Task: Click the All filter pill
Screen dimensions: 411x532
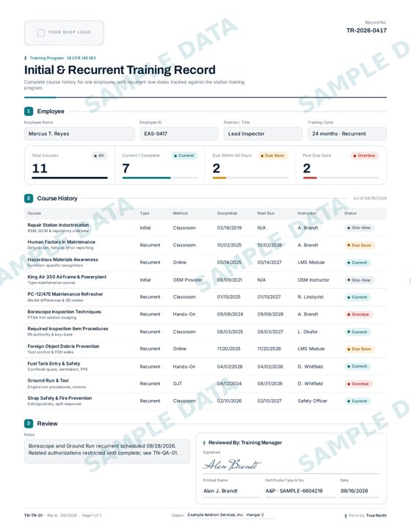Action: pyautogui.click(x=99, y=156)
